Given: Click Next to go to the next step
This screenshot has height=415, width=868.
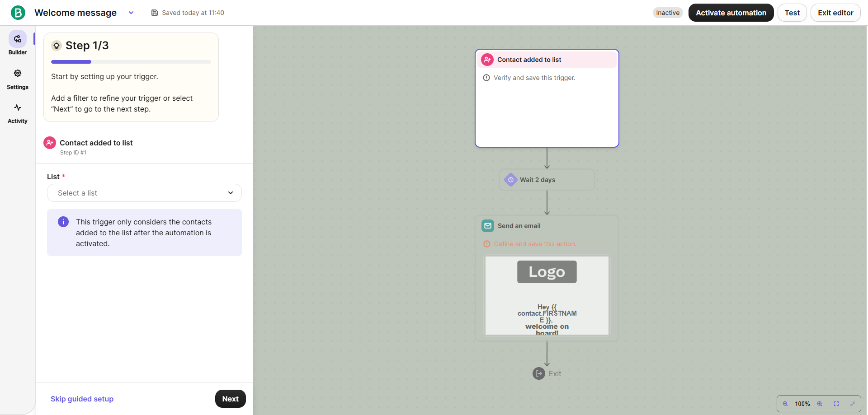Looking at the screenshot, I should pyautogui.click(x=231, y=399).
